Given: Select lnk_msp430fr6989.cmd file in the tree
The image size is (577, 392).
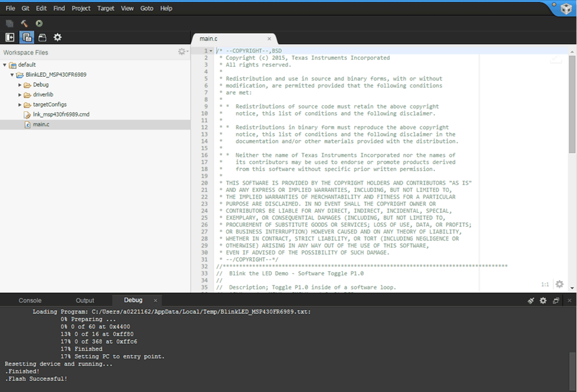Looking at the screenshot, I should [x=61, y=115].
